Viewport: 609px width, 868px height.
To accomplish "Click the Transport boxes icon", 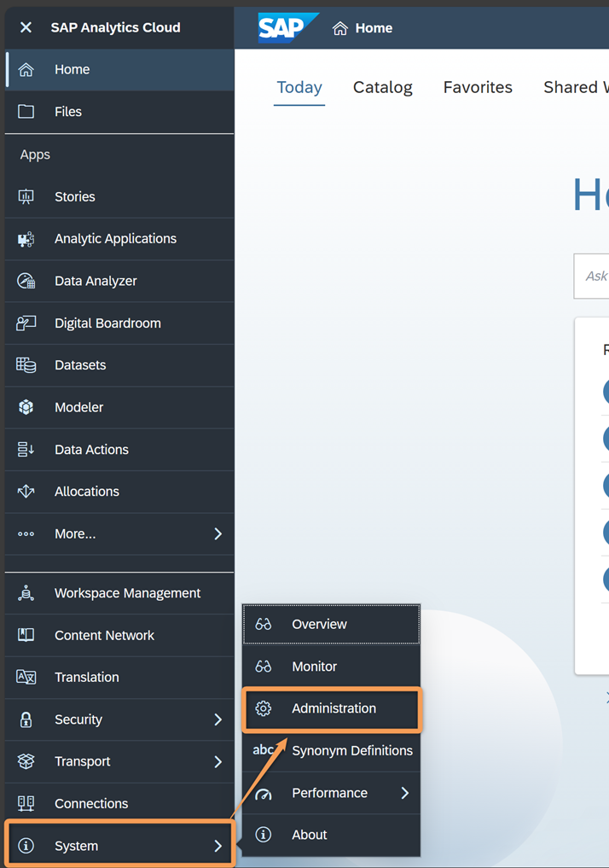I will [x=26, y=761].
